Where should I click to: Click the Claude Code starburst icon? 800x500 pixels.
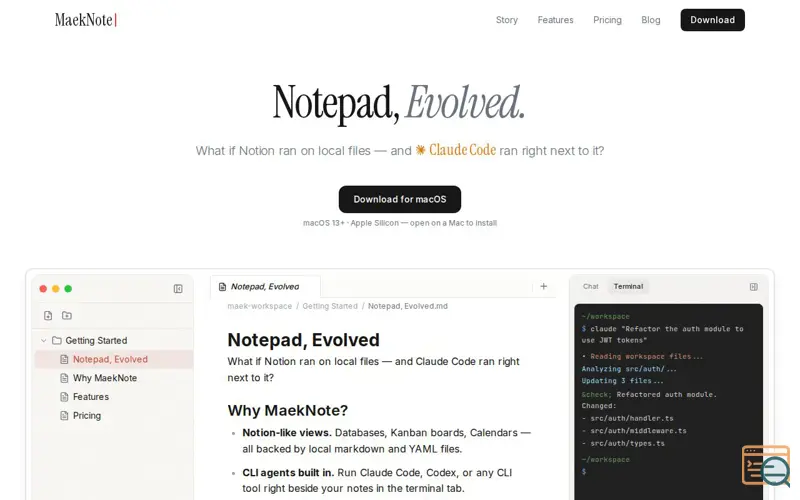point(420,150)
